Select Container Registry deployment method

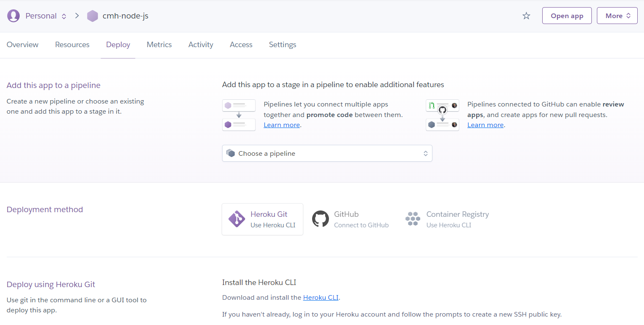click(x=447, y=219)
